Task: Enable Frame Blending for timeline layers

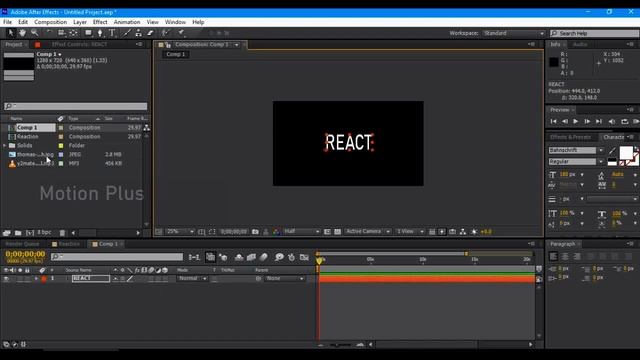Action: coord(251,257)
